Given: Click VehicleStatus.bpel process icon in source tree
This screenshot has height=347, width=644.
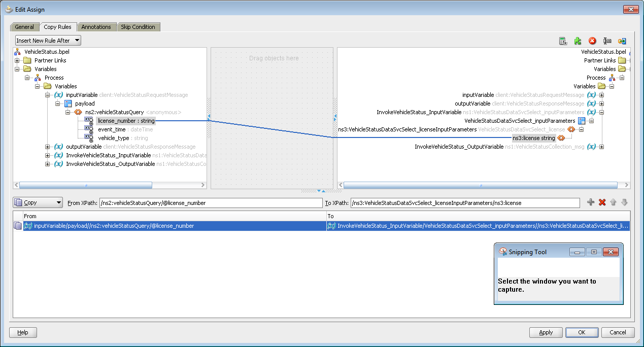Looking at the screenshot, I should [18, 52].
